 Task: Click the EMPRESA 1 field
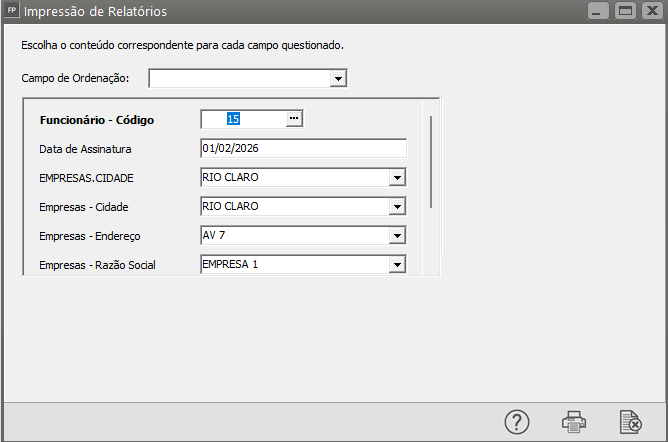293,265
